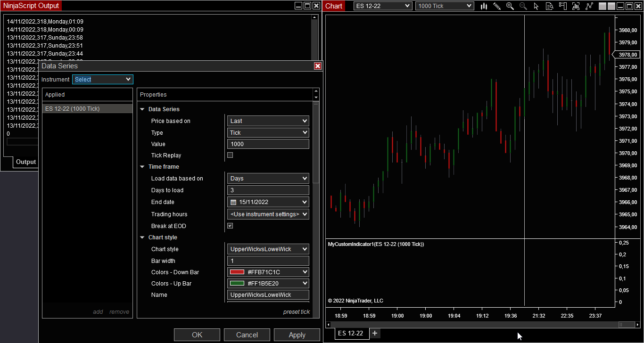Collapse the Chart style property group
This screenshot has height=343, width=644.
142,237
